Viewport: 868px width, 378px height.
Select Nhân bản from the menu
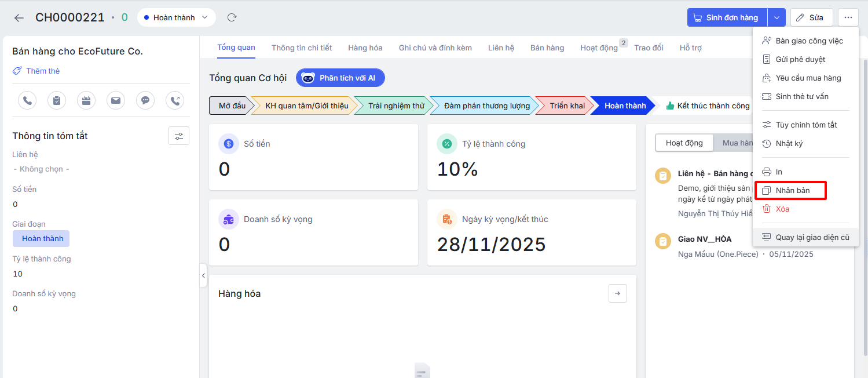792,191
